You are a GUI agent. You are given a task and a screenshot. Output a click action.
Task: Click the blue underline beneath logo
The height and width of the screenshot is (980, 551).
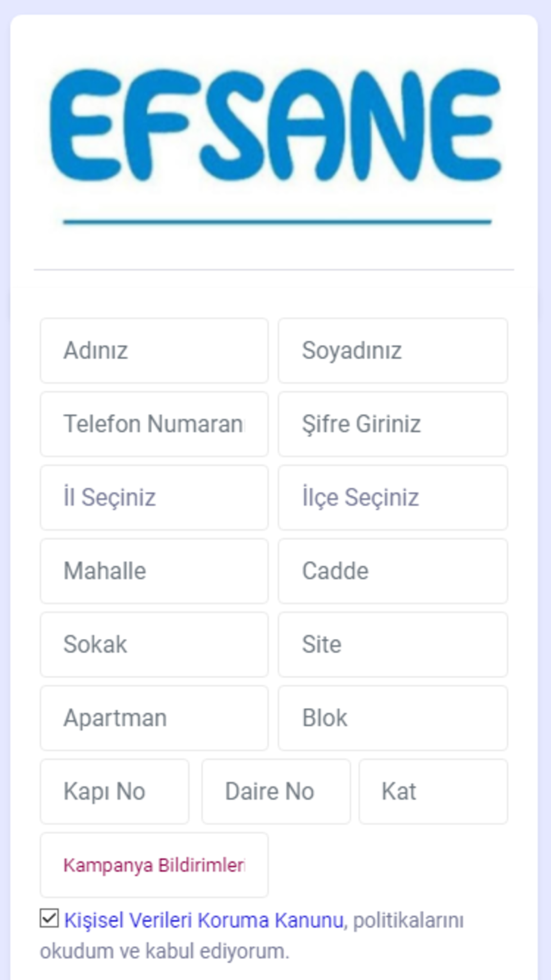point(277,222)
